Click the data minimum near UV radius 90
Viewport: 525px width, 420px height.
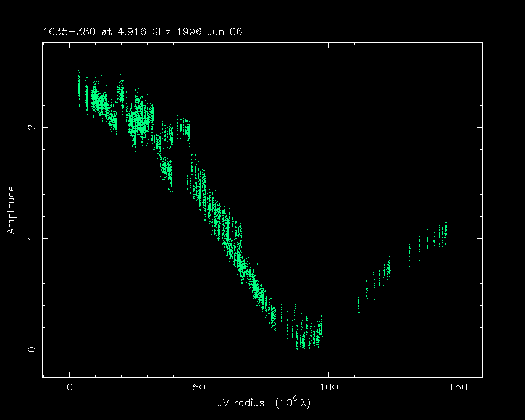pyautogui.click(x=303, y=338)
